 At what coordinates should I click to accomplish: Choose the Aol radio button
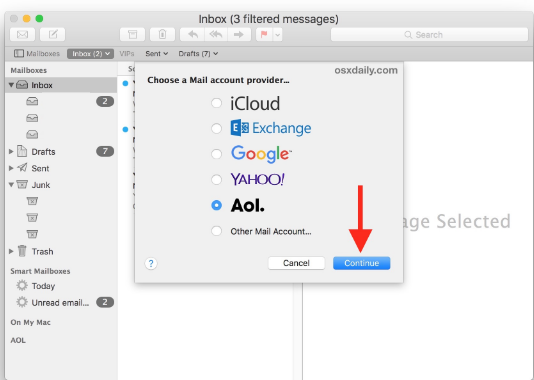216,205
